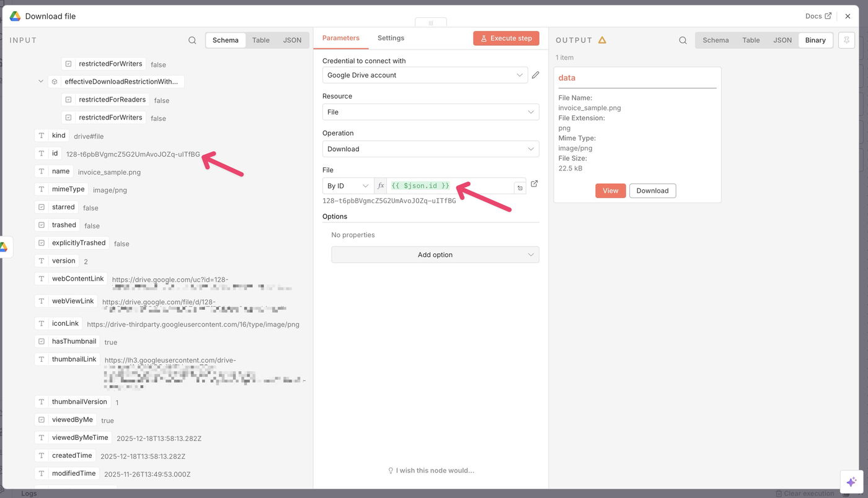
Task: Open the Operation dropdown set to Download
Action: pos(431,149)
